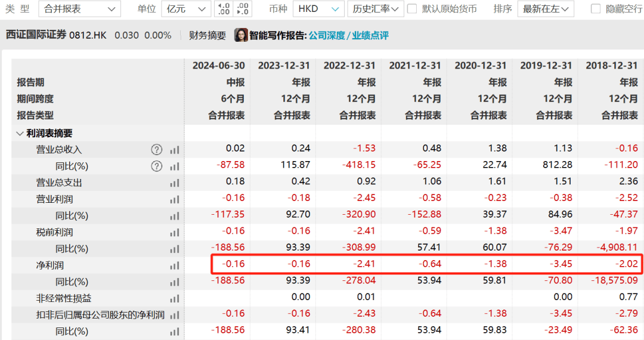Click net profit growth value -18,575.09
Image resolution: width=644 pixels, height=340 pixels.
point(614,280)
